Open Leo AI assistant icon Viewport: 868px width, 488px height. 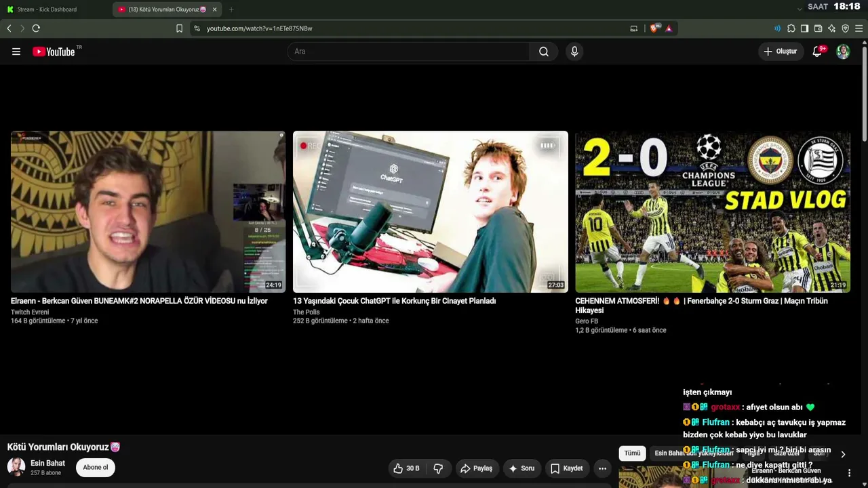click(832, 28)
